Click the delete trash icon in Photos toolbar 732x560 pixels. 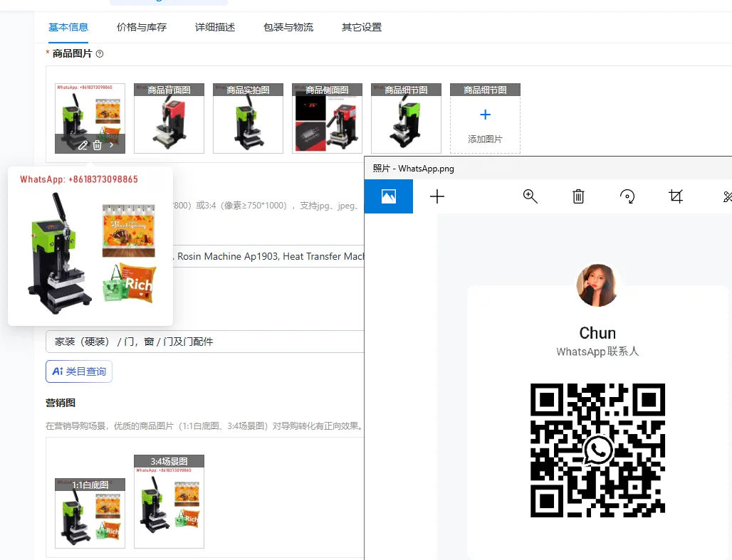(x=578, y=196)
